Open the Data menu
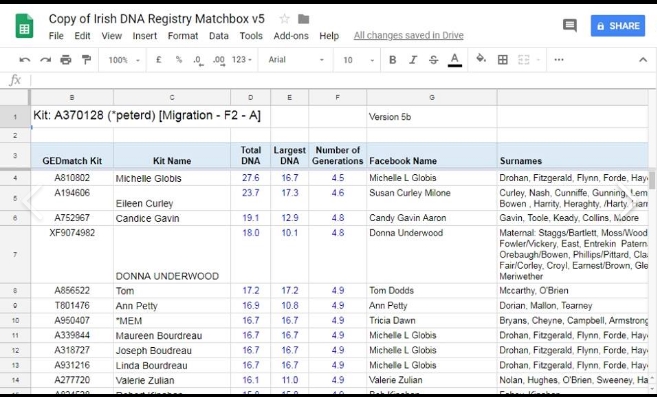The width and height of the screenshot is (657, 397). click(219, 36)
